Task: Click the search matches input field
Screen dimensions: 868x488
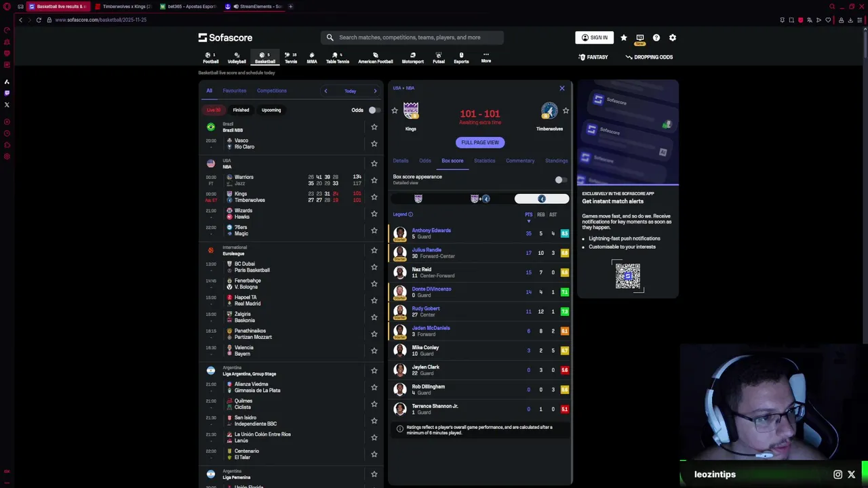Action: (x=412, y=38)
